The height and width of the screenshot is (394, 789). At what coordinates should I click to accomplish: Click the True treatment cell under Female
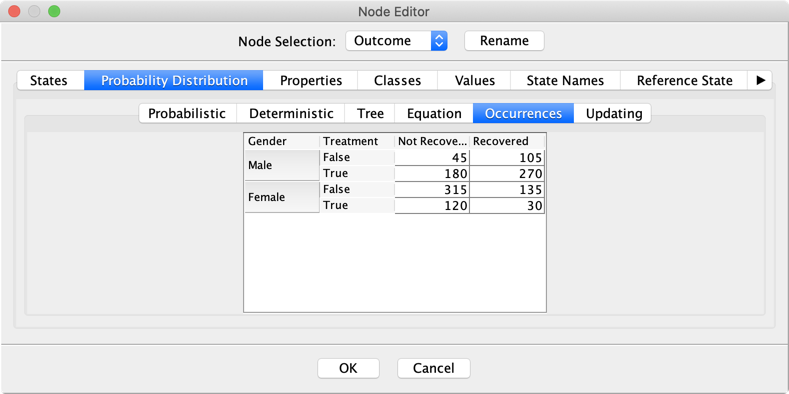point(357,206)
